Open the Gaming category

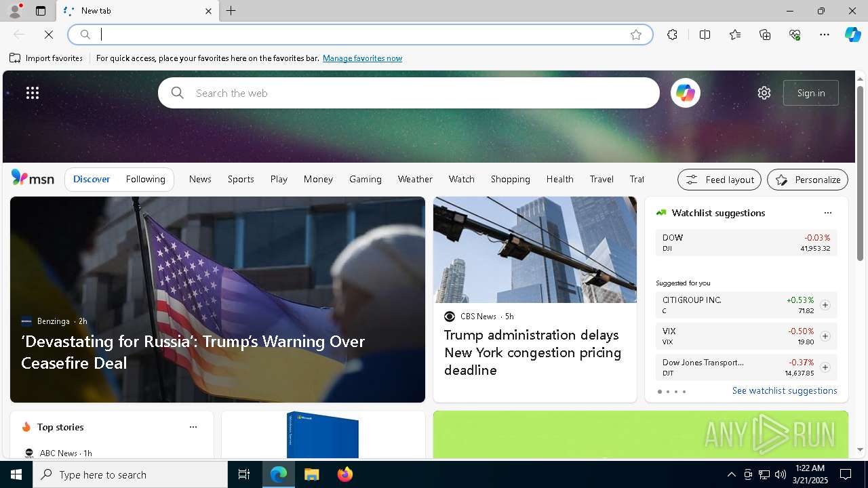click(366, 179)
